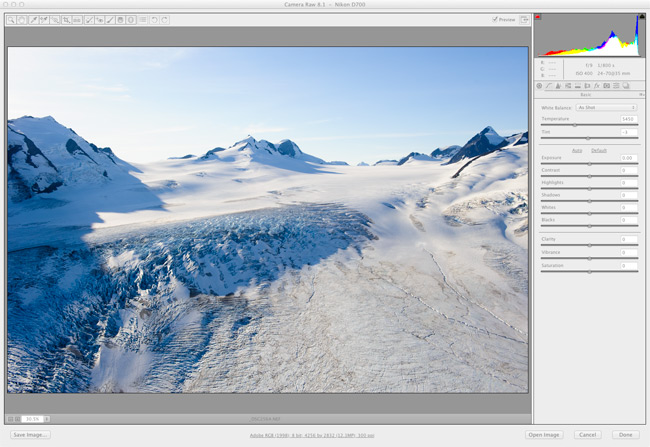
Task: Toggle full screen mode icon
Action: (x=523, y=19)
